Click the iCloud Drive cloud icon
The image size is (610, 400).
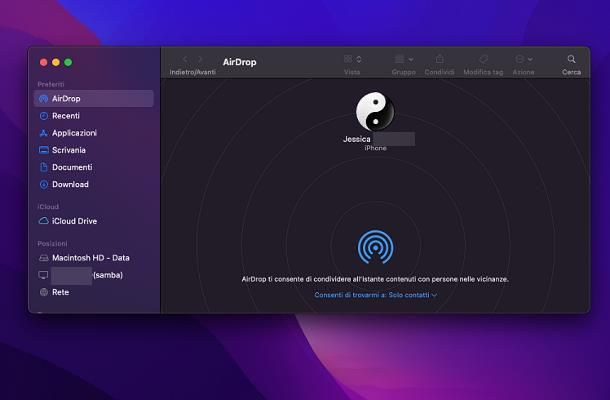(x=44, y=221)
